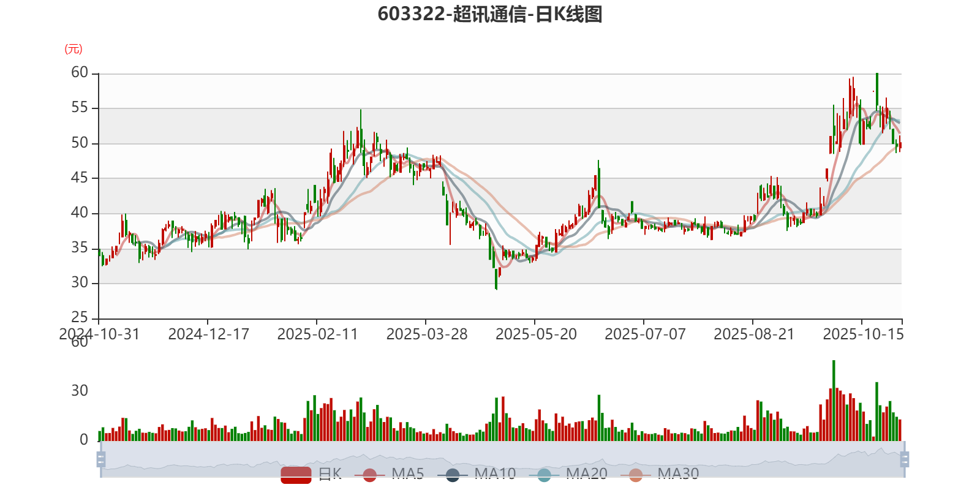The width and height of the screenshot is (980, 490).
Task: Select the 2025-05-20 date label
Action: click(x=536, y=334)
